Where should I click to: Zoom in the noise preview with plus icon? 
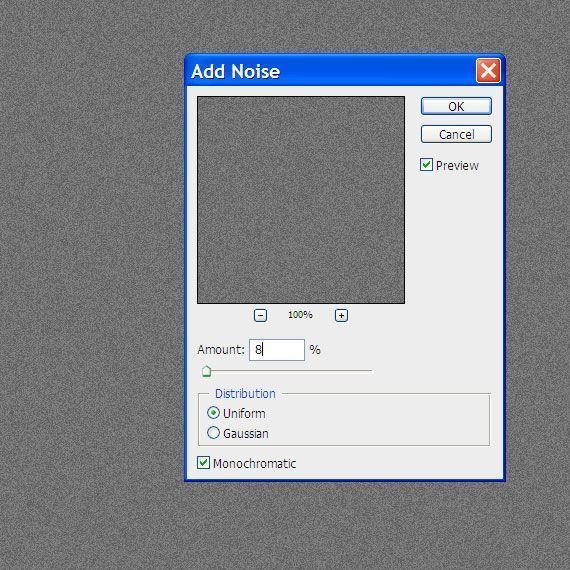click(341, 315)
